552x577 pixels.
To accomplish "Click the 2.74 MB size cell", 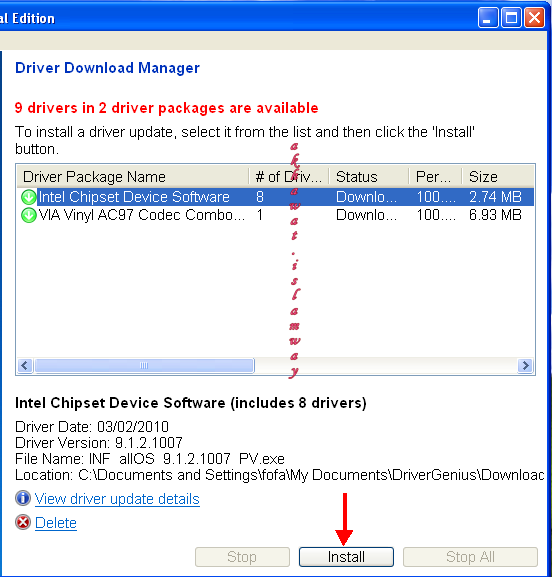I will point(495,197).
